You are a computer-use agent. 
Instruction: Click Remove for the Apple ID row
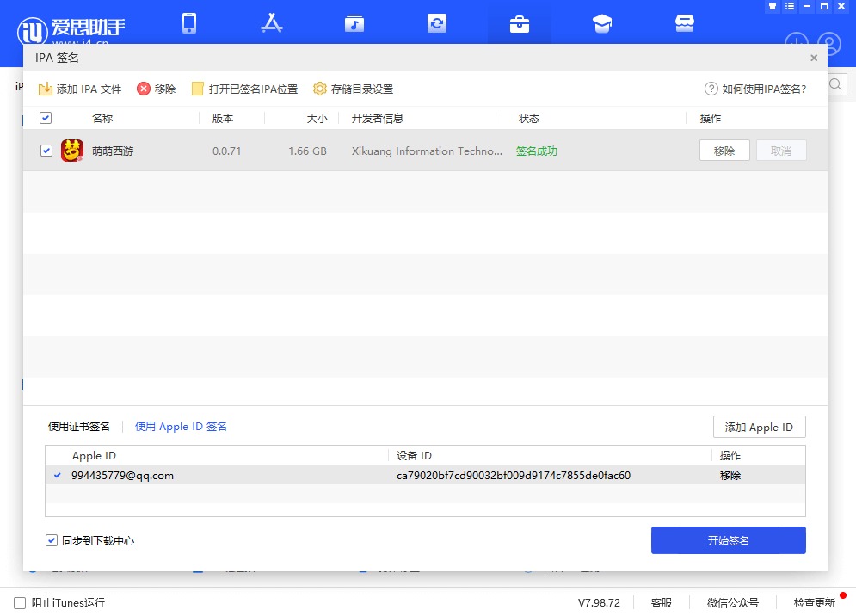click(730, 475)
